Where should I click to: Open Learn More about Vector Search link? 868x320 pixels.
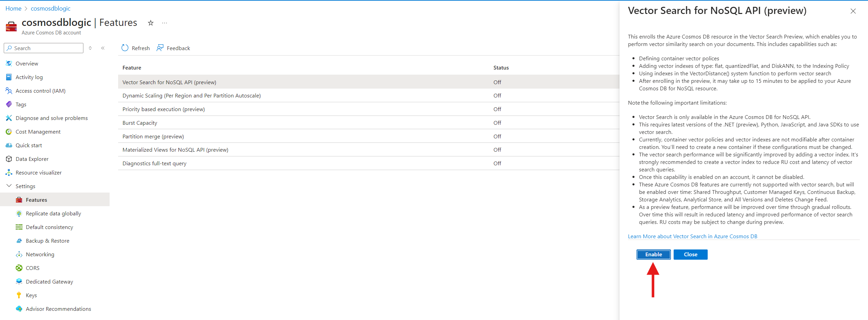[x=692, y=237]
